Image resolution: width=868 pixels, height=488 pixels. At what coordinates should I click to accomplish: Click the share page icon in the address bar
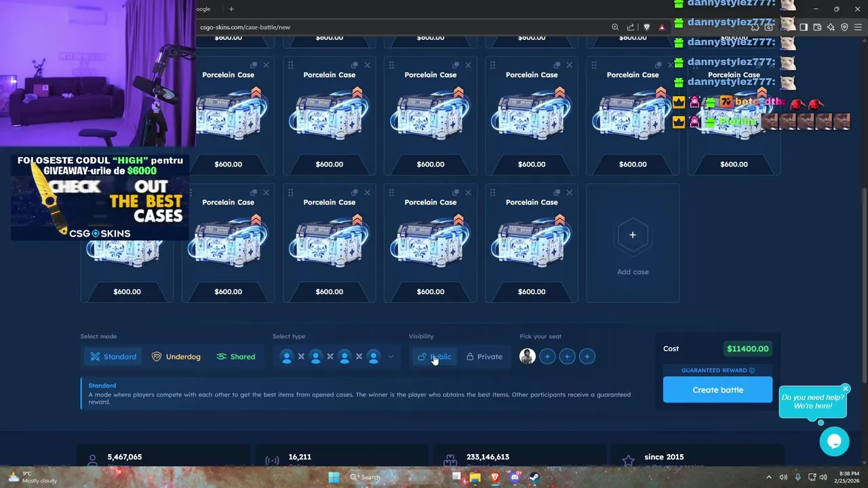(x=631, y=27)
